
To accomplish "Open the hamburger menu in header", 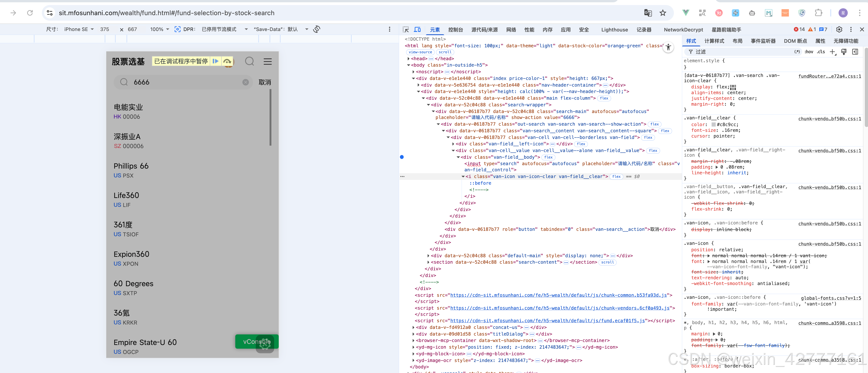I will coord(267,62).
